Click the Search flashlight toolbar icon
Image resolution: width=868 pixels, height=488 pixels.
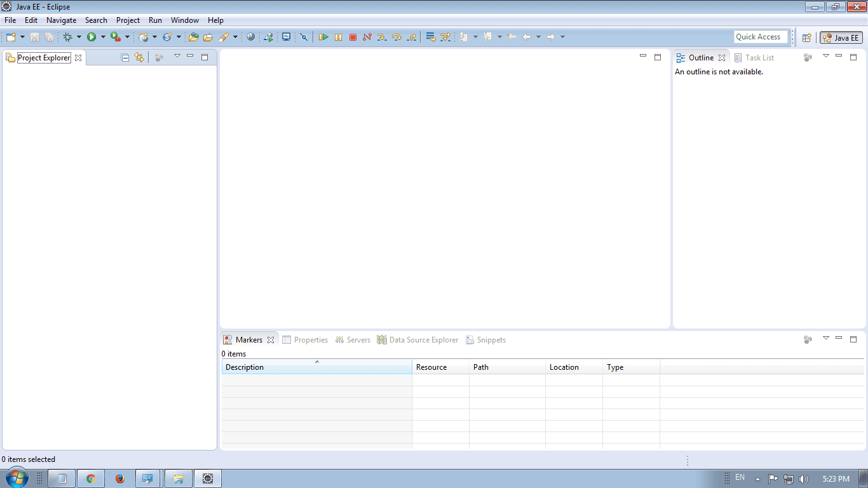point(223,37)
